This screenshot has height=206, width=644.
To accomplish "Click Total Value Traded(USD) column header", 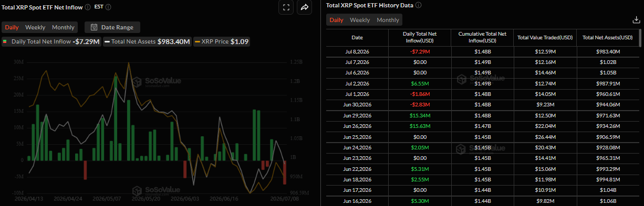I will (x=545, y=38).
